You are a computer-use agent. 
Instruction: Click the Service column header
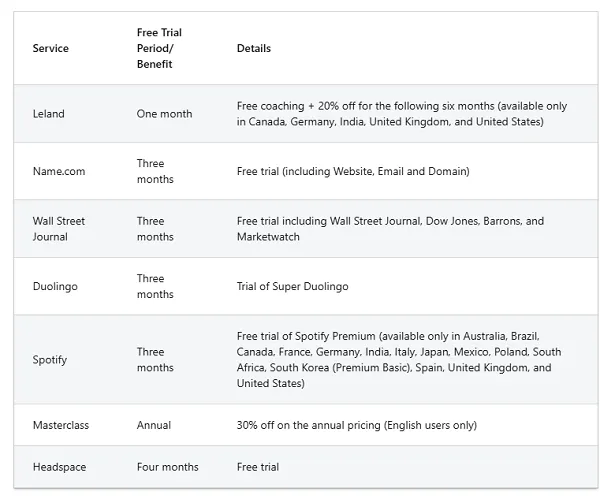tap(51, 48)
